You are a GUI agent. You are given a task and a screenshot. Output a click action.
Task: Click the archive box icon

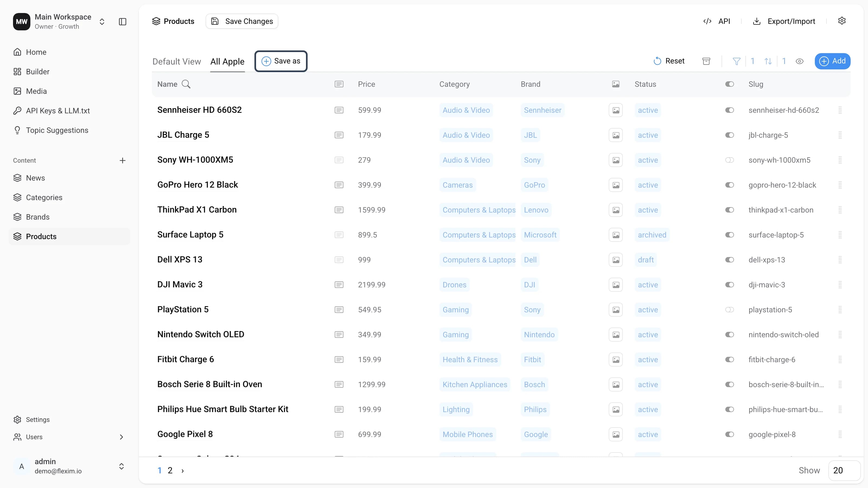[706, 61]
